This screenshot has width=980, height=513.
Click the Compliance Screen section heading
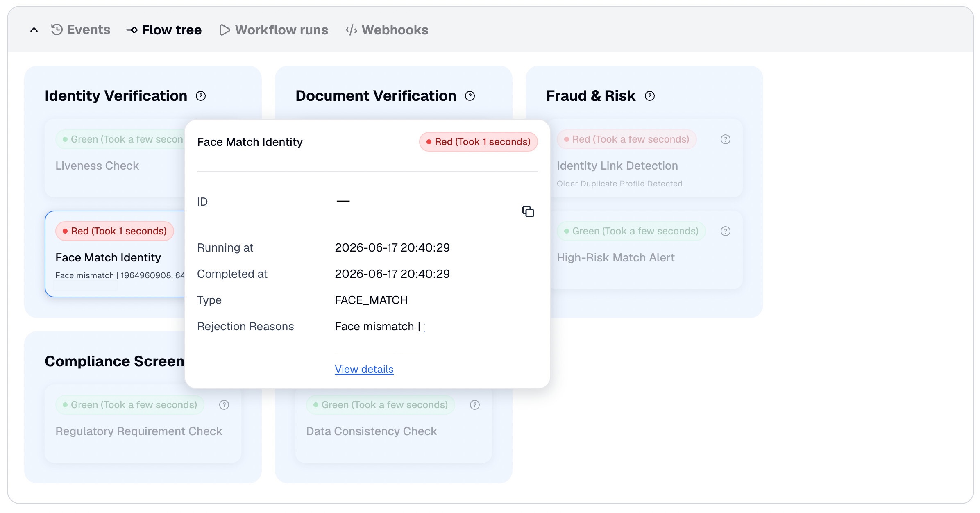click(115, 361)
